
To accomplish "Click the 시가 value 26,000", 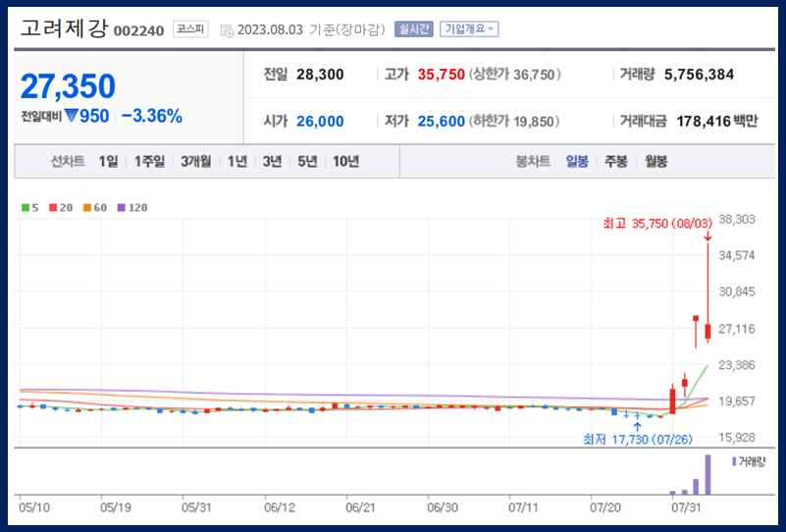I will [x=320, y=122].
